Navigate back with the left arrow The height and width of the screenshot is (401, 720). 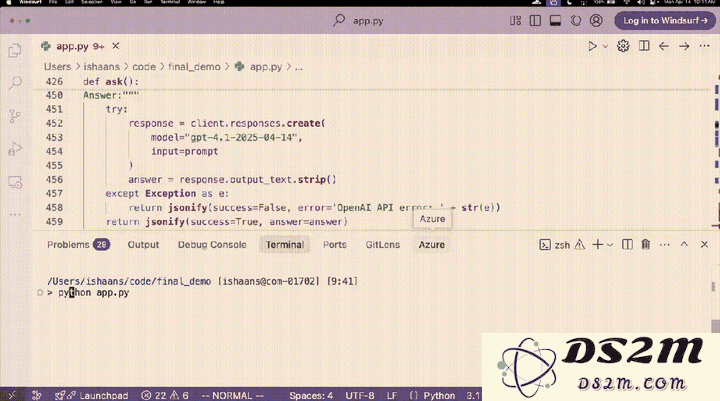click(664, 46)
